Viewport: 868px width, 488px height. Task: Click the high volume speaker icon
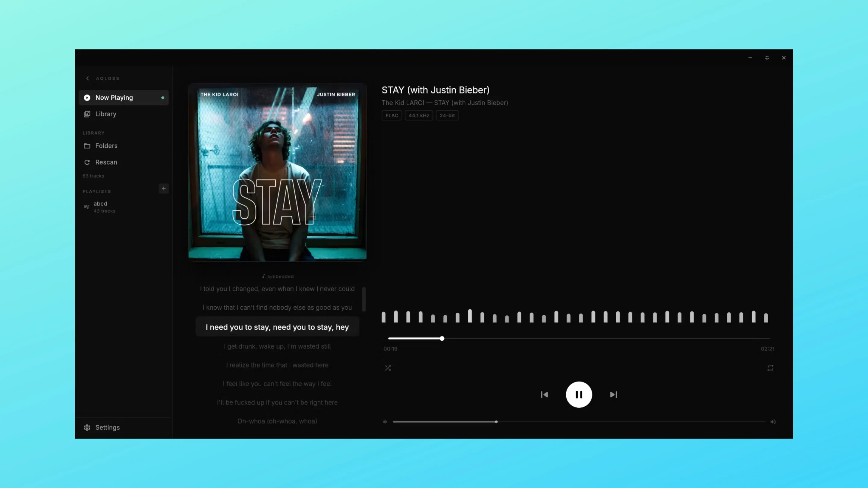coord(773,422)
